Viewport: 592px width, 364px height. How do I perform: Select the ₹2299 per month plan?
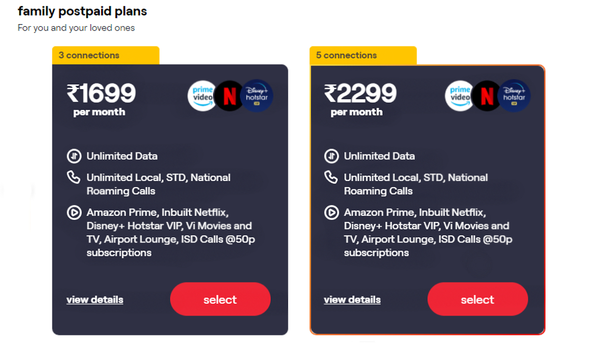point(478,299)
